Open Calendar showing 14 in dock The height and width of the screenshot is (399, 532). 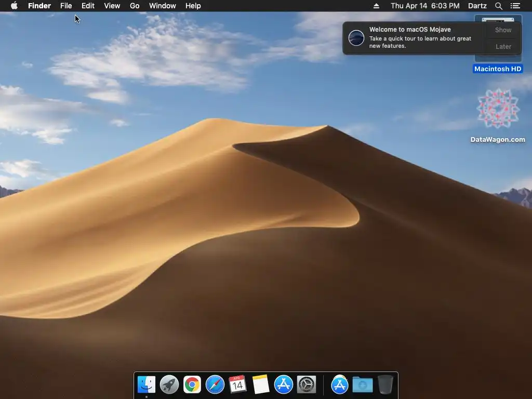(x=237, y=385)
